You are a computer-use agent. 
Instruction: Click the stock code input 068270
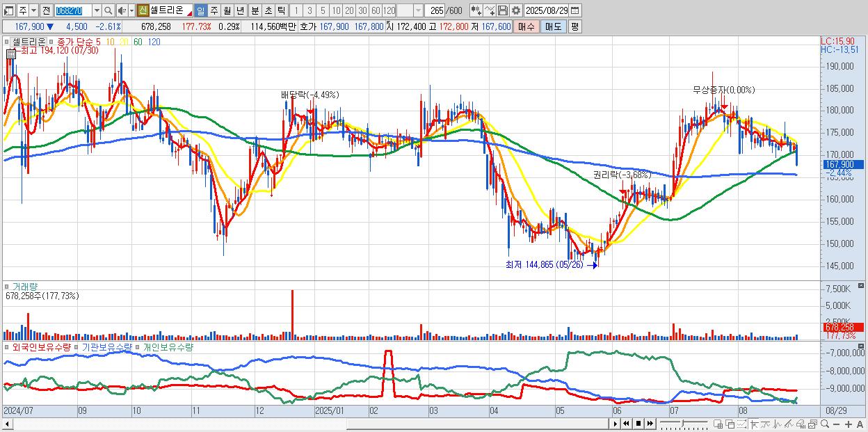72,10
